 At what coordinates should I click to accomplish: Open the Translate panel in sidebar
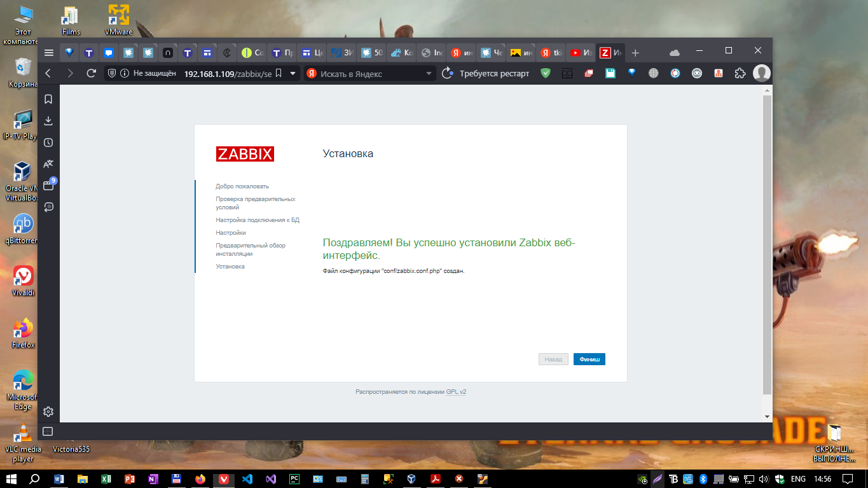(48, 164)
